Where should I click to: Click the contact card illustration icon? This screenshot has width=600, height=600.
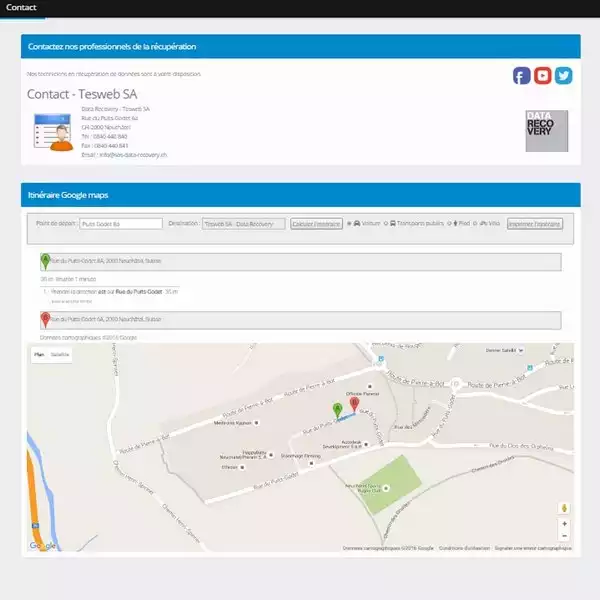pos(53,132)
